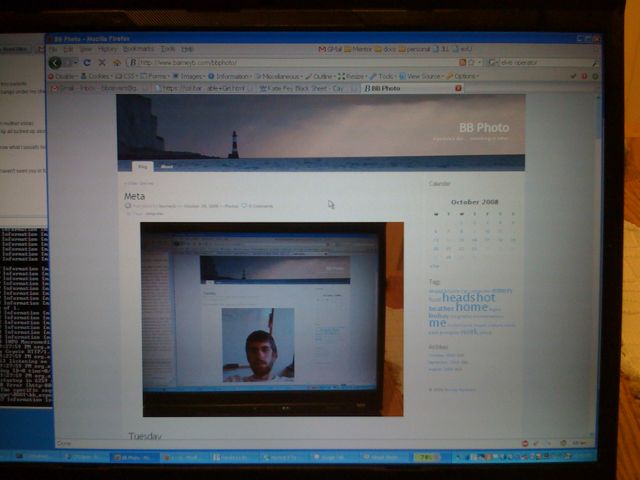Open the Information menu on Web Developer toolbar
The height and width of the screenshot is (480, 640).
[x=229, y=76]
